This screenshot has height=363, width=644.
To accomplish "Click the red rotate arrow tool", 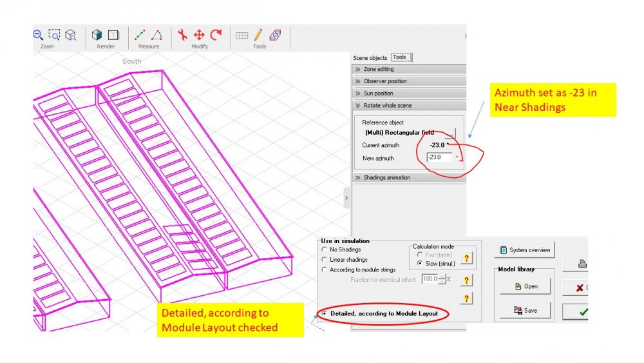I will click(216, 35).
